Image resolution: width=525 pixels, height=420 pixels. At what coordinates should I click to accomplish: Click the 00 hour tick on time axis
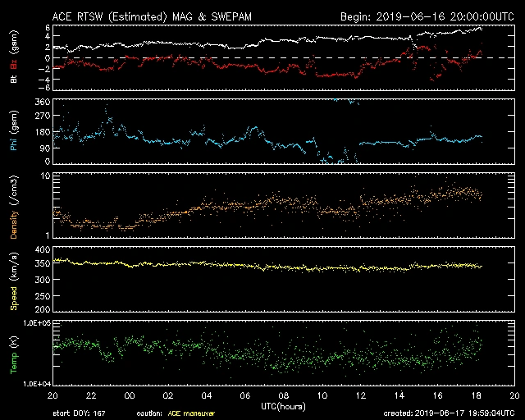tap(130, 395)
